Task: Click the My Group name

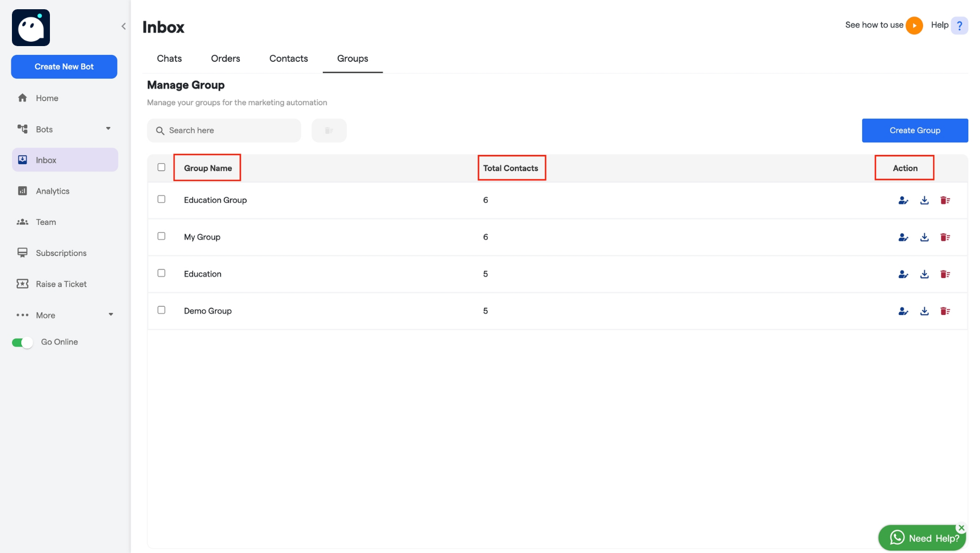Action: pos(202,237)
